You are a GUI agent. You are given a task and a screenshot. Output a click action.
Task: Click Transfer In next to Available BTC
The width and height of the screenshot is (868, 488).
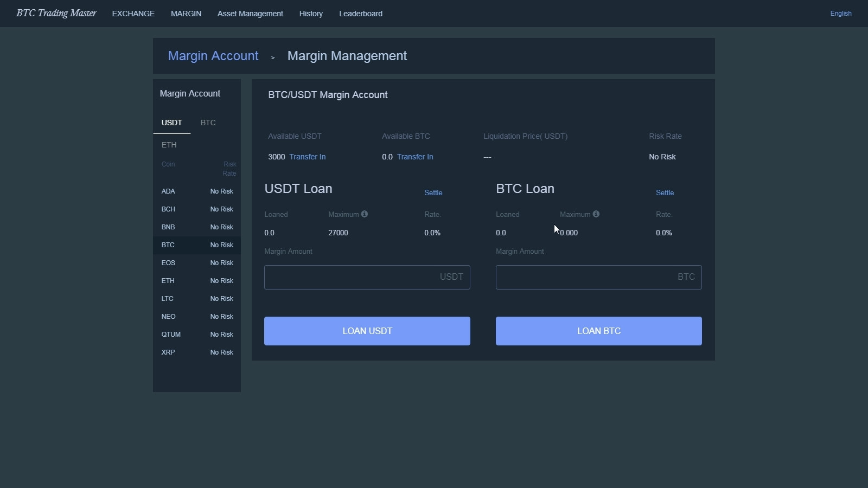[x=415, y=157]
